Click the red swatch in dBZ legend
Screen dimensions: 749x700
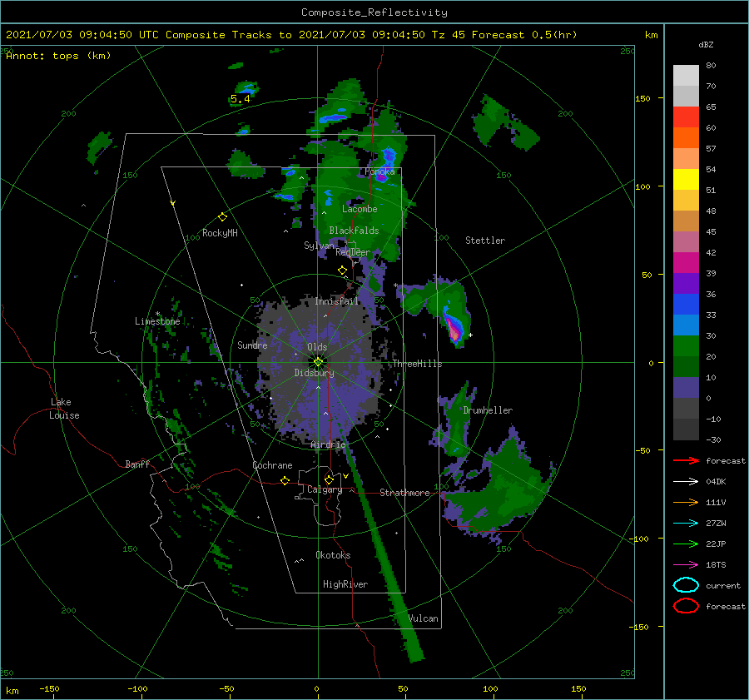pyautogui.click(x=686, y=117)
